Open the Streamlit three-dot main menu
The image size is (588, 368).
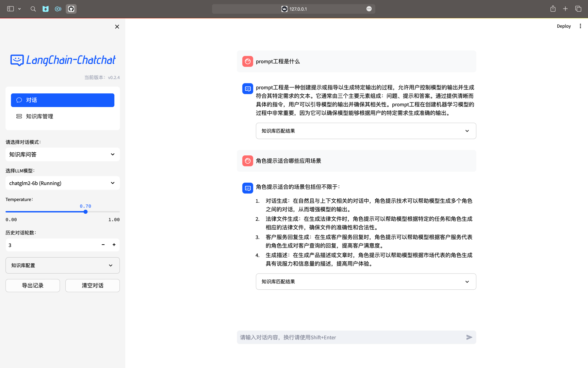coord(580,26)
